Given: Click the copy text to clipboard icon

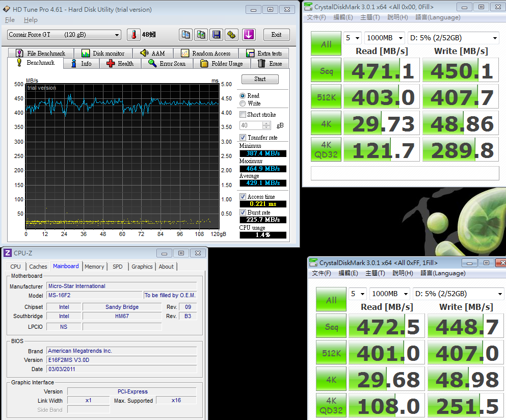Looking at the screenshot, I should tap(186, 35).
